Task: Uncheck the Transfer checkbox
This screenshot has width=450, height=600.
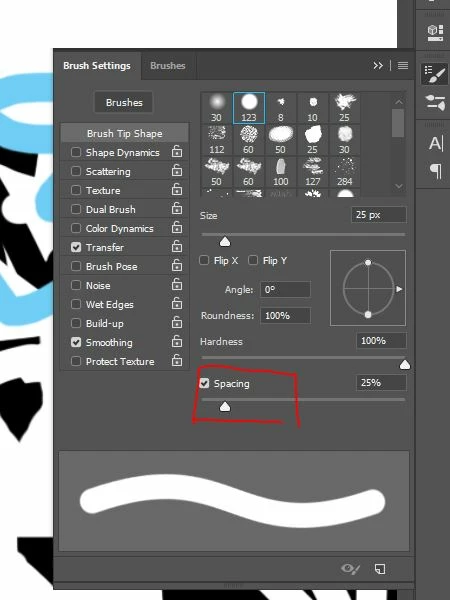Action: [76, 247]
